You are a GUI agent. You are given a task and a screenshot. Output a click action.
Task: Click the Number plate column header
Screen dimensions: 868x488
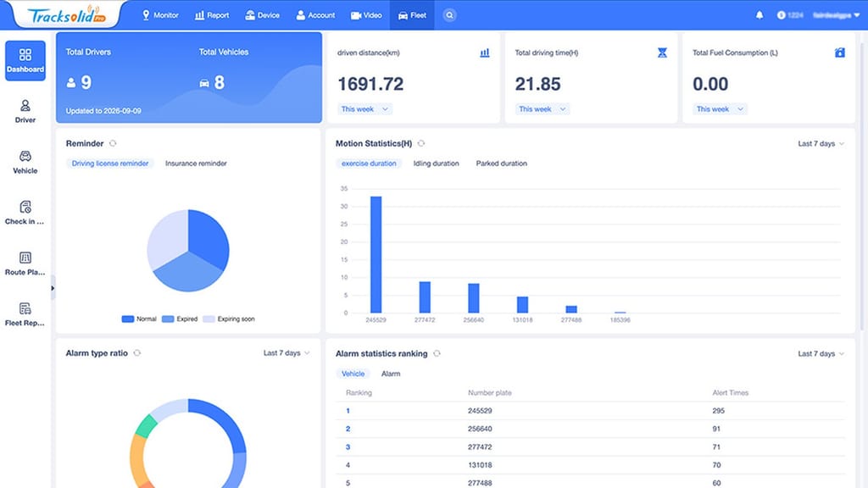tap(490, 393)
